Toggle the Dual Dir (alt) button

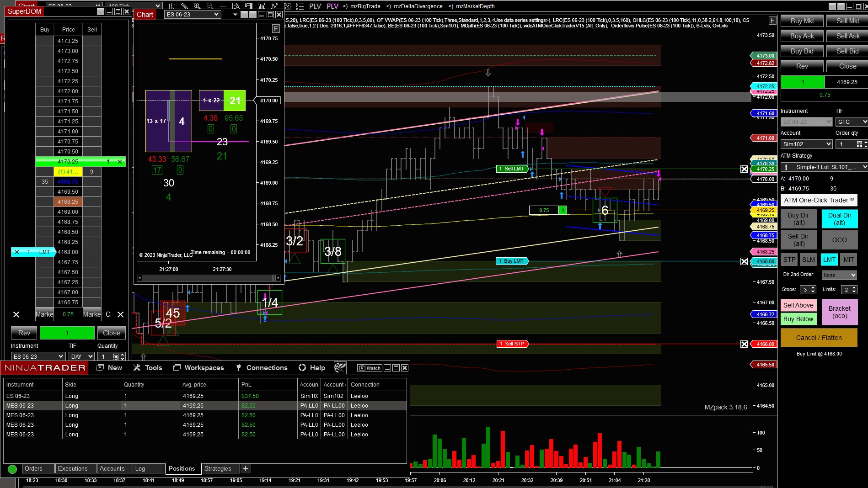[x=840, y=219]
